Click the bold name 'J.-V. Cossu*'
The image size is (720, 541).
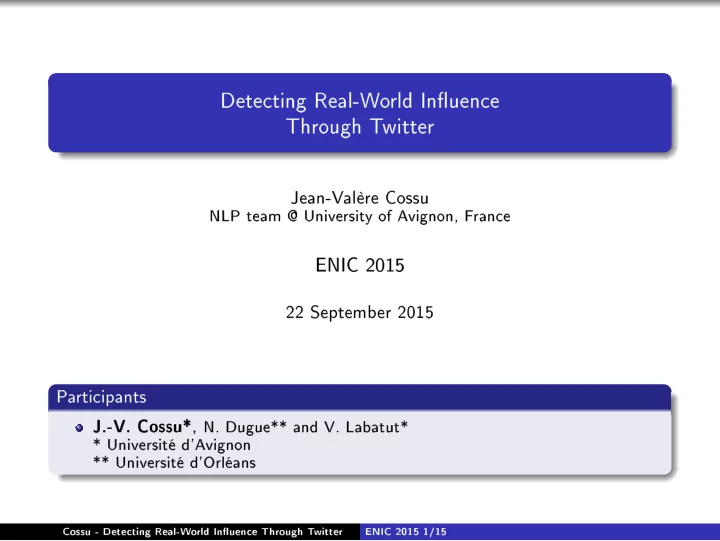pos(142,427)
